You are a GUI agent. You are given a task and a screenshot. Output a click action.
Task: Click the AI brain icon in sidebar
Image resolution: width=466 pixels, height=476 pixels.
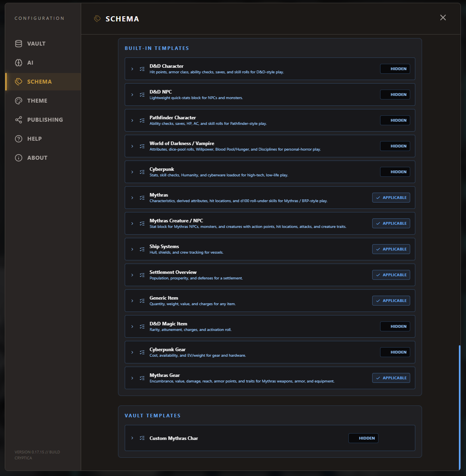point(19,63)
